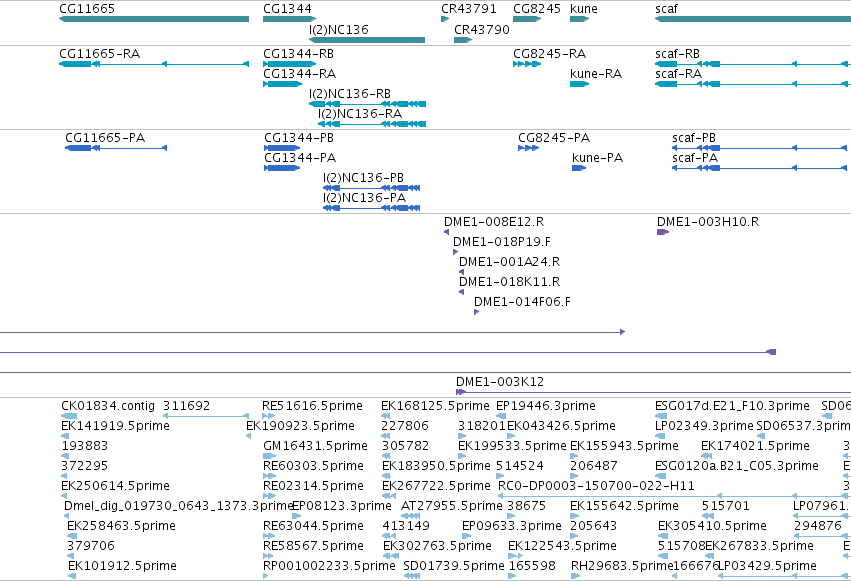Click clone end DME1-003H10.R
The height and width of the screenshot is (581, 851).
pyautogui.click(x=663, y=232)
